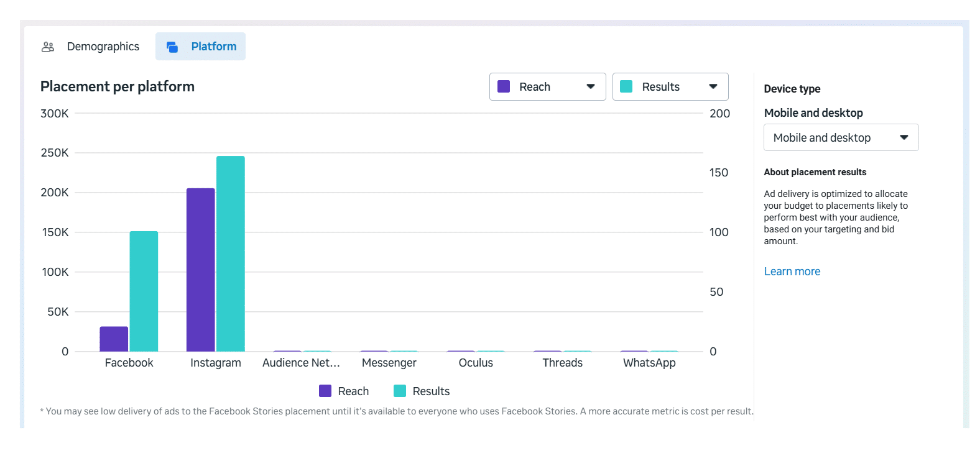Open the Reach metric dropdown
The width and height of the screenshot is (980, 466).
point(535,87)
